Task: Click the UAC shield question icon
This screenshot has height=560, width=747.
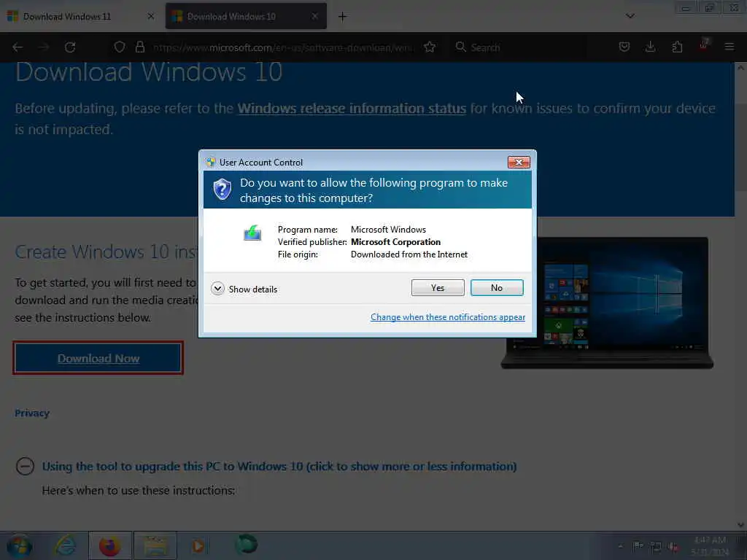Action: 222,190
